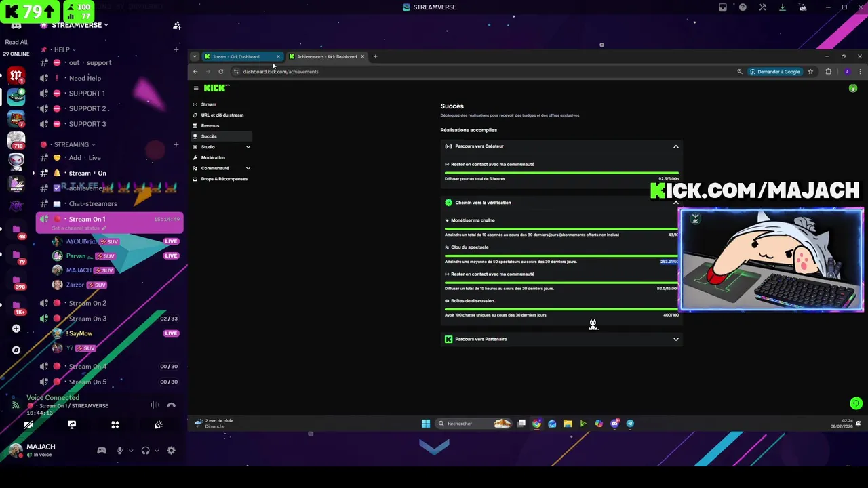Open Stream in Kick sidebar
The image size is (868, 488).
click(x=208, y=104)
